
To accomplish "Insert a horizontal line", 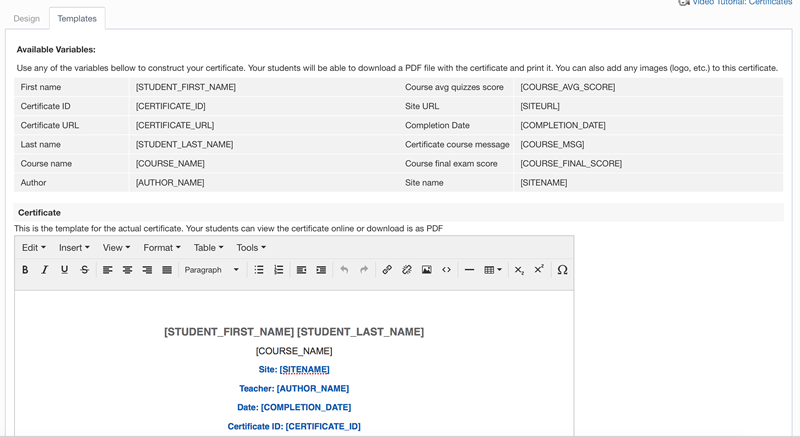I will click(x=469, y=270).
